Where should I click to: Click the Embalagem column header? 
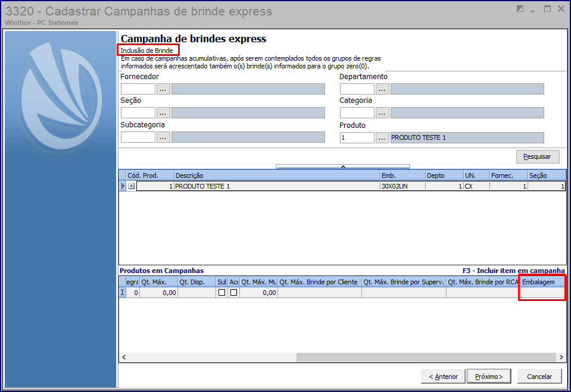542,282
